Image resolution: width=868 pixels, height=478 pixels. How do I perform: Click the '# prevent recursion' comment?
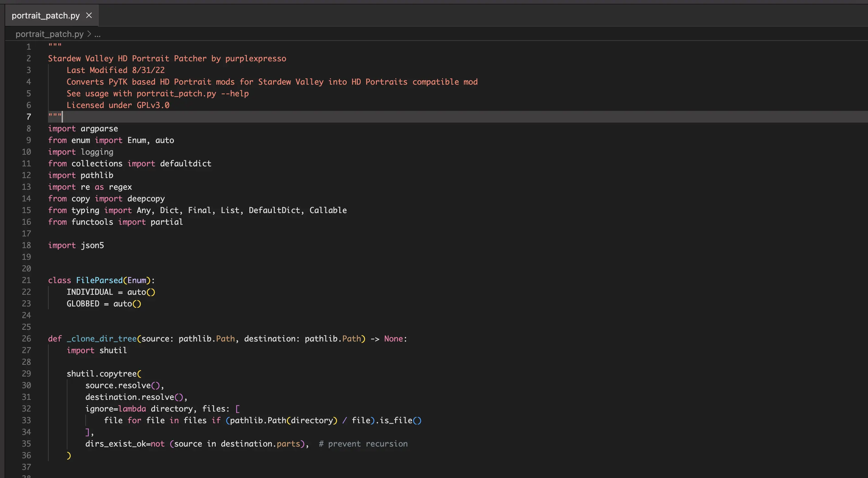tap(363, 444)
